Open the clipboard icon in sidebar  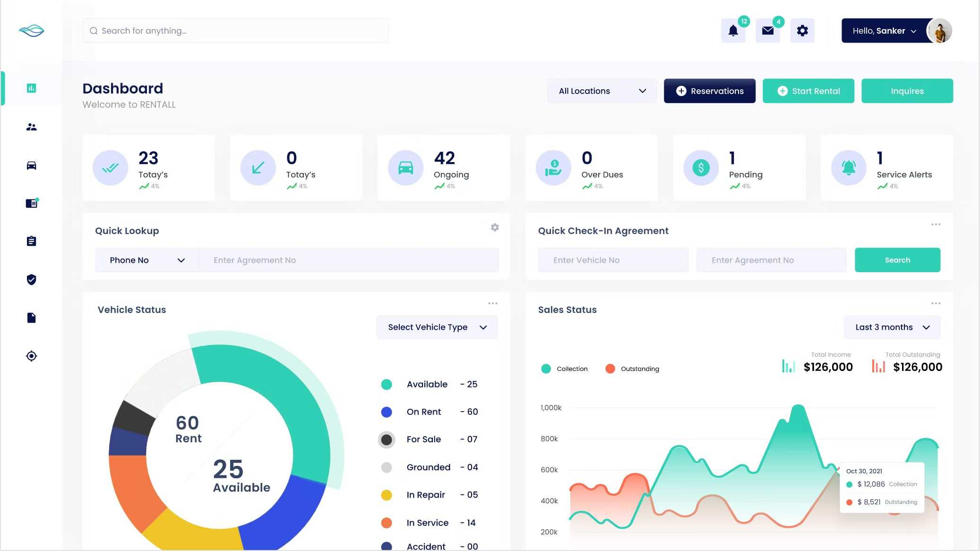[31, 241]
